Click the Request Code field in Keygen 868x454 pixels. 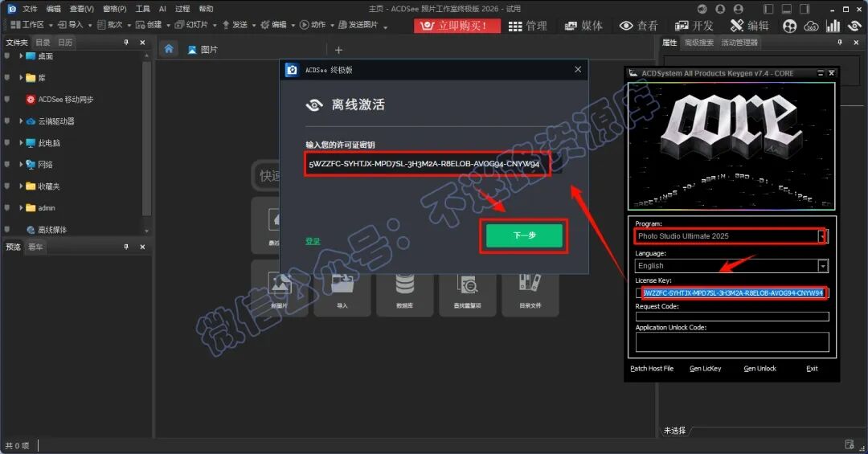pyautogui.click(x=732, y=317)
